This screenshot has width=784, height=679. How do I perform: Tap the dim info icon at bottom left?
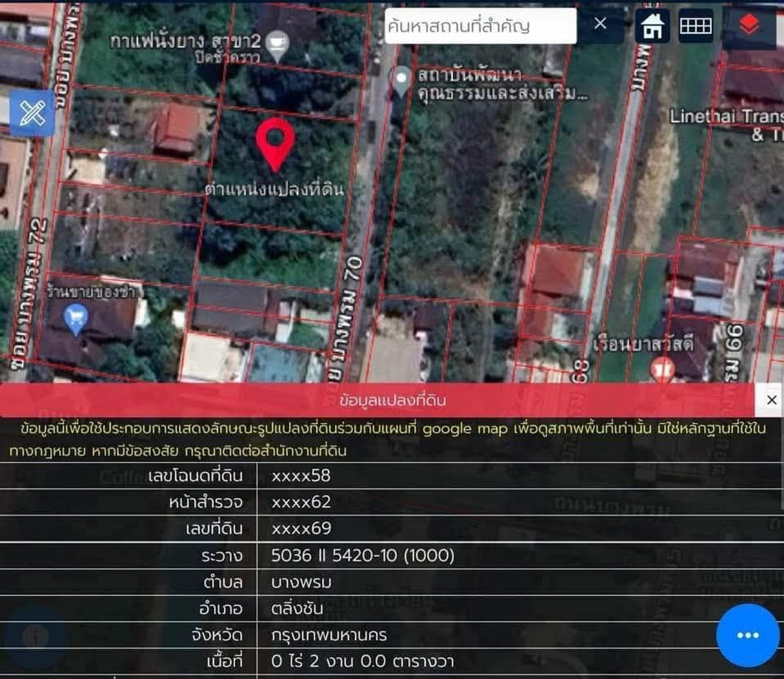36,637
